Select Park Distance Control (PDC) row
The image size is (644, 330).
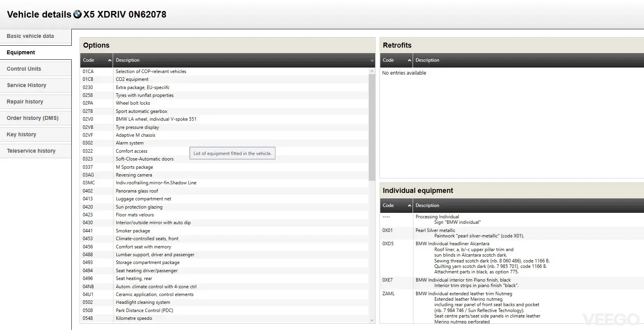224,310
